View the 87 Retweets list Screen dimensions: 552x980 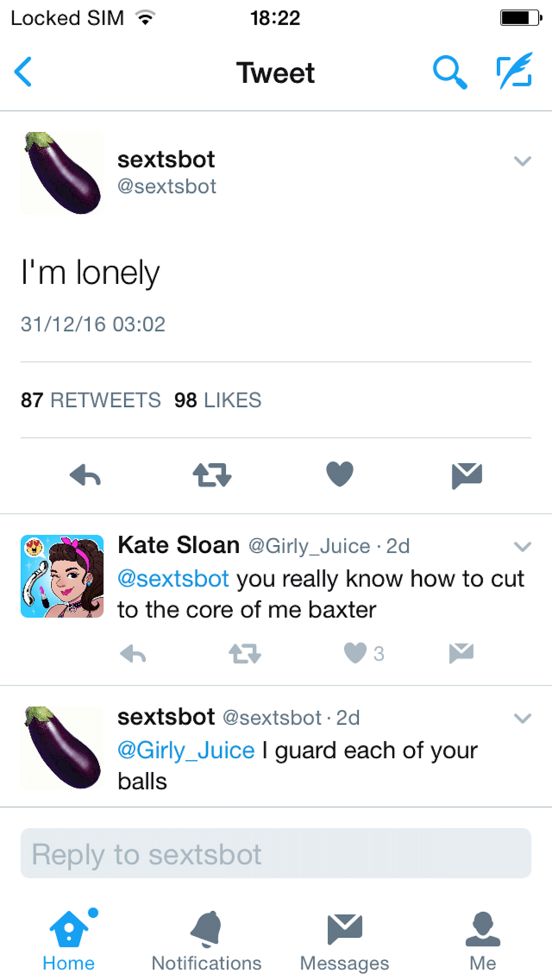[91, 400]
